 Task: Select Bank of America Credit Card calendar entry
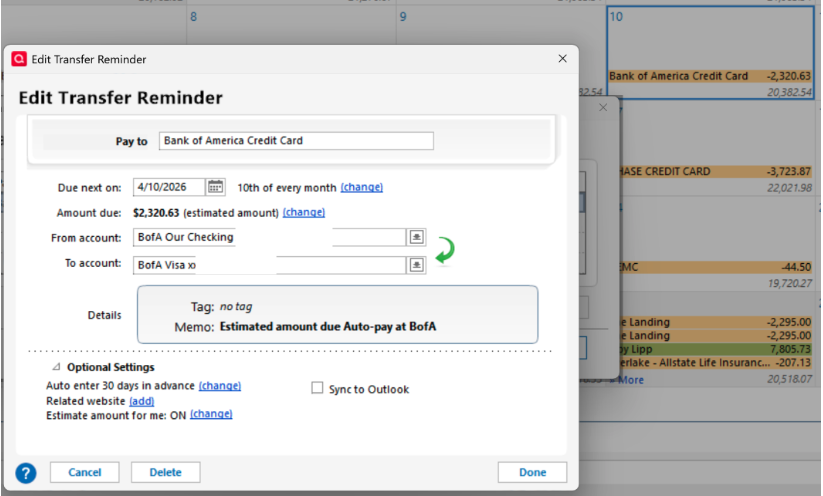pyautogui.click(x=710, y=76)
